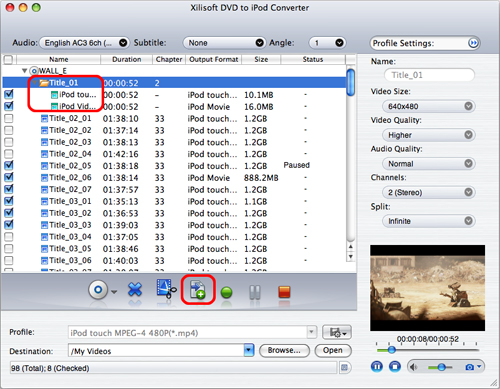The width and height of the screenshot is (500, 389).
Task: Open the Audio Quality Normal dropdown
Action: (x=428, y=164)
